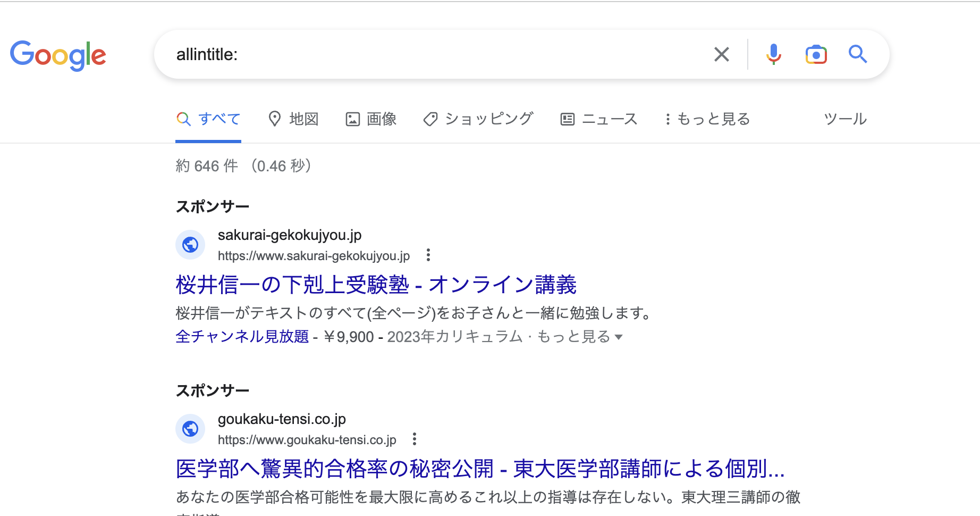980x516 pixels.
Task: Switch to the 画像 tab
Action: [x=371, y=119]
